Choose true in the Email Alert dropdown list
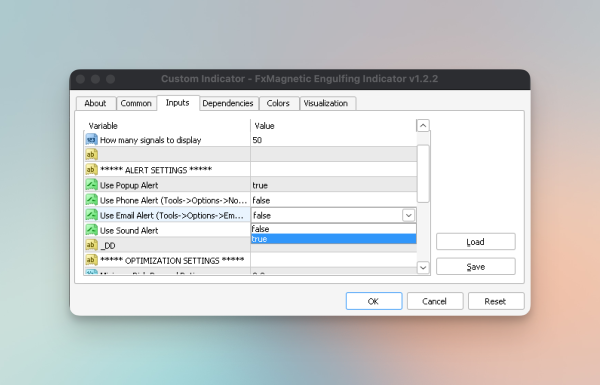This screenshot has height=385, width=600. coord(334,239)
